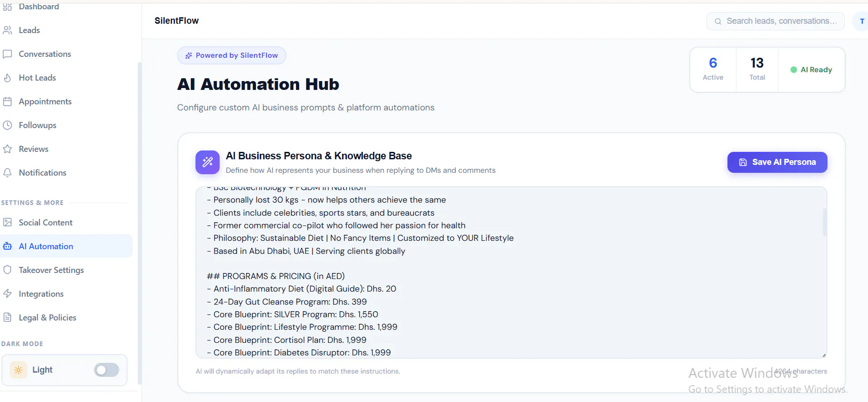Toggle the dark mode switch
Screen dimensions: 868x402
point(107,370)
